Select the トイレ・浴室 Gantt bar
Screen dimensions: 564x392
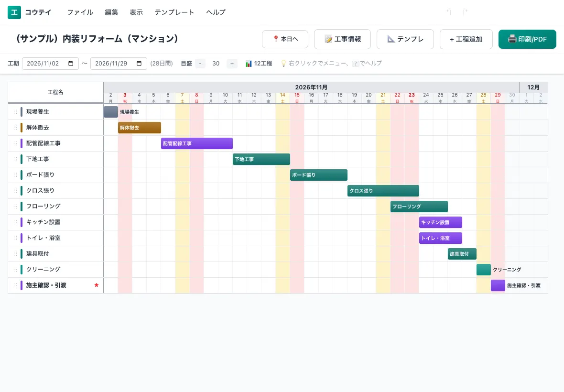[441, 238]
